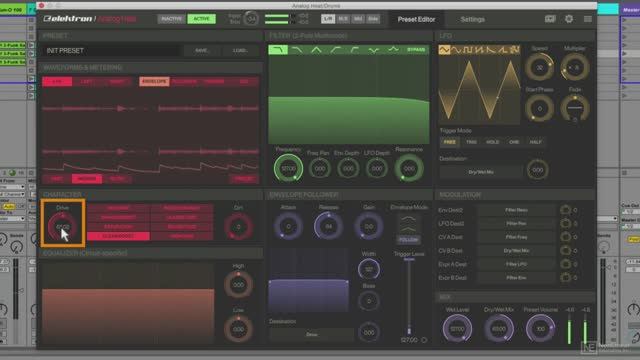The image size is (640, 360).
Task: Select the peak filter shape icon
Action: pos(393,50)
